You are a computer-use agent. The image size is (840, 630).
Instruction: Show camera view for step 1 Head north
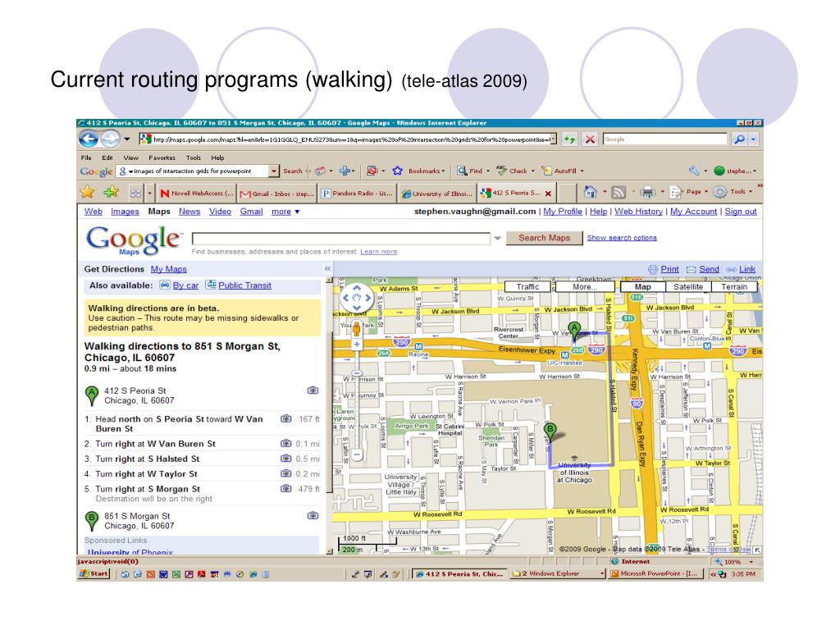286,418
